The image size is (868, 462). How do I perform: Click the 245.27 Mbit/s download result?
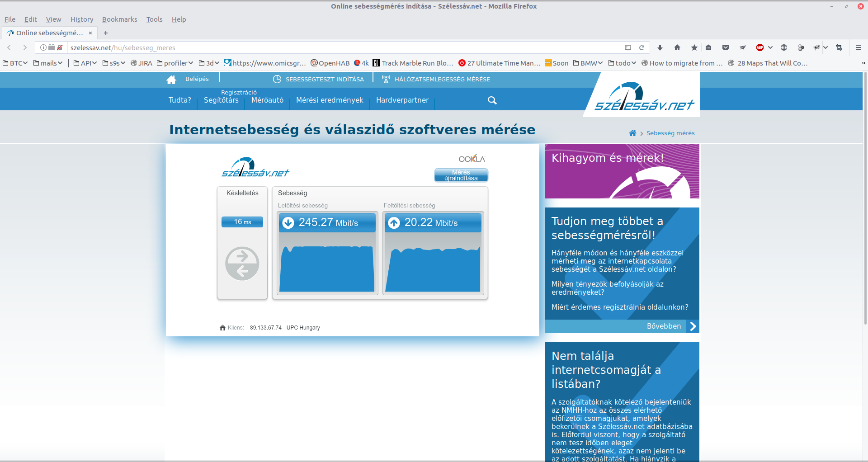point(327,223)
